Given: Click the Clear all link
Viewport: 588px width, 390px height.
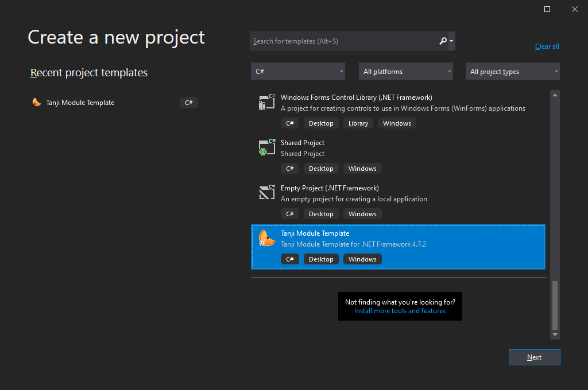Looking at the screenshot, I should (547, 46).
